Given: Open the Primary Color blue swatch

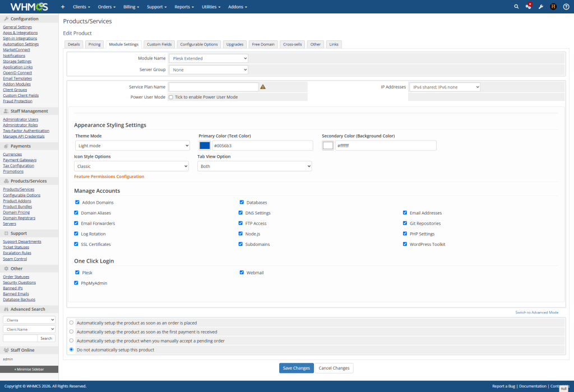Looking at the screenshot, I should point(205,146).
